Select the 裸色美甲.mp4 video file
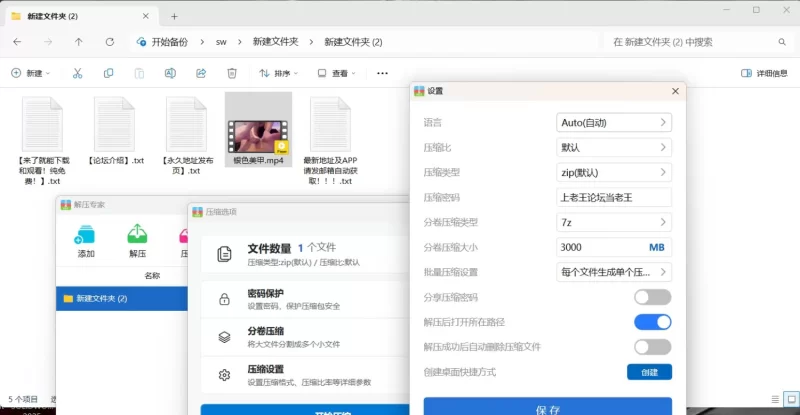This screenshot has width=800, height=415. [258, 130]
